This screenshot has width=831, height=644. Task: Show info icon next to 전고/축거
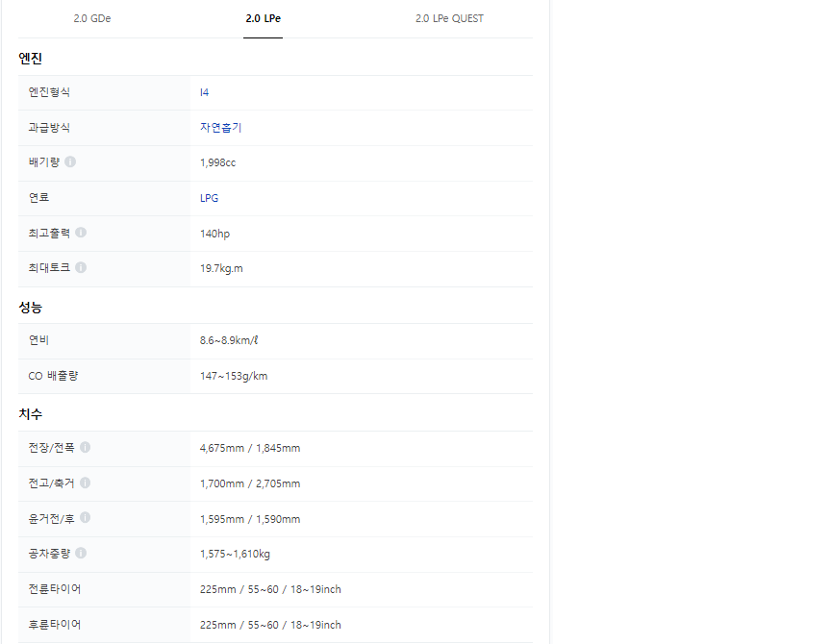coord(85,483)
